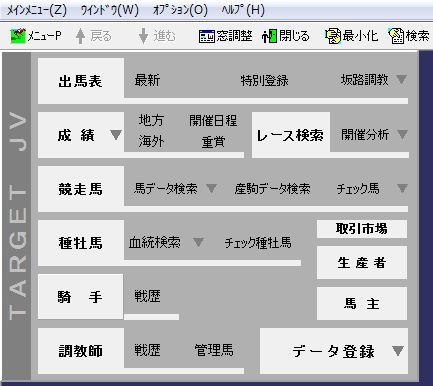
Task: Select 重賞 races
Action: (213, 142)
